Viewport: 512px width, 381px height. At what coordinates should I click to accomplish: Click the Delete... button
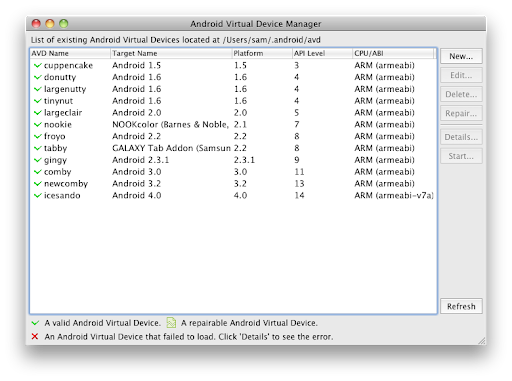click(x=461, y=94)
